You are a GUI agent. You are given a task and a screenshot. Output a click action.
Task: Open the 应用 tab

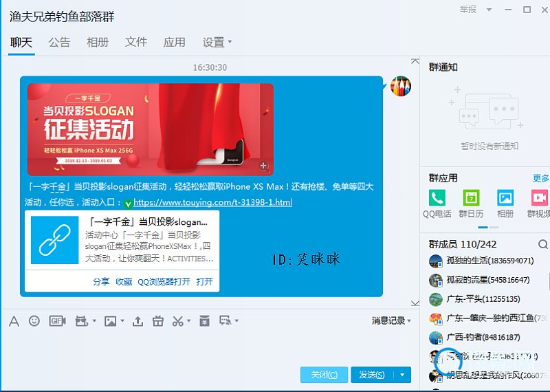pos(174,43)
